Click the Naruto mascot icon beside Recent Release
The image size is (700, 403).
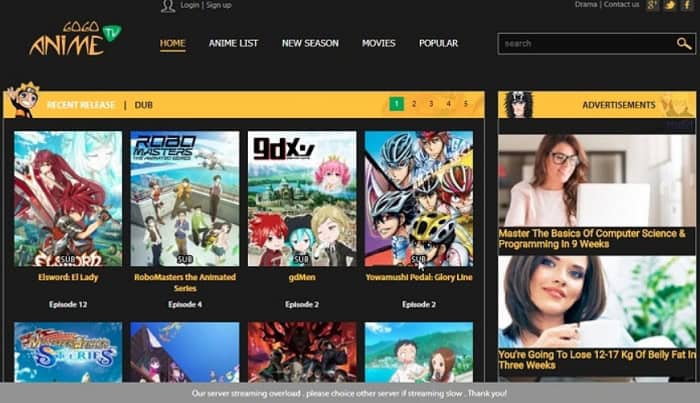(x=23, y=100)
